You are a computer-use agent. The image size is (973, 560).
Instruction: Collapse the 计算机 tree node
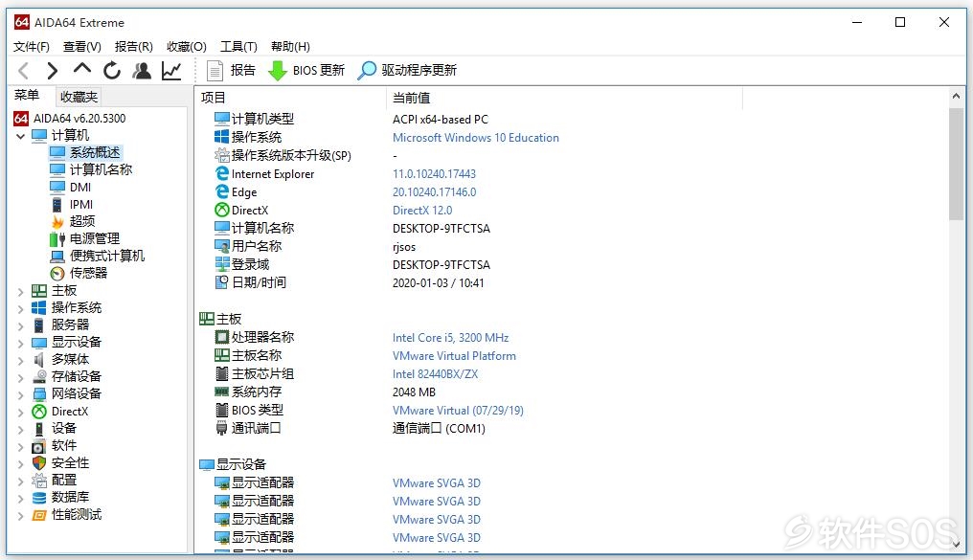20,136
